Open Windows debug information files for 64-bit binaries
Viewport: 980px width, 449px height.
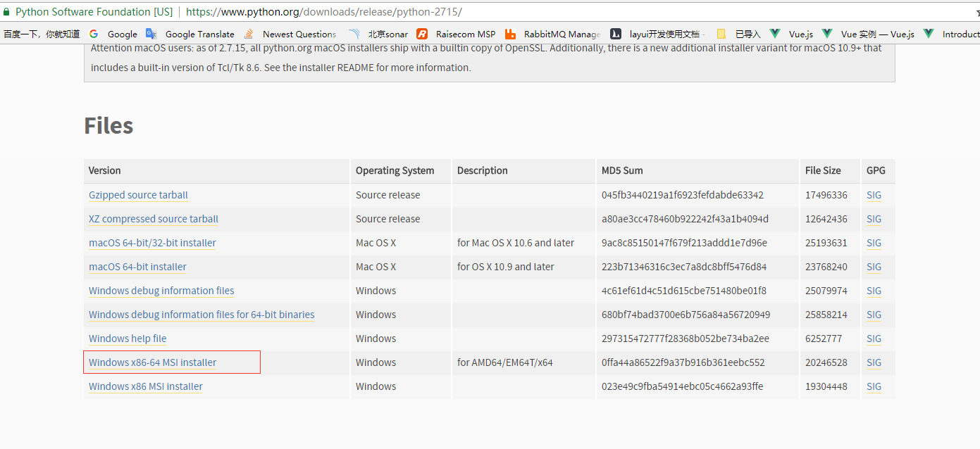point(201,315)
